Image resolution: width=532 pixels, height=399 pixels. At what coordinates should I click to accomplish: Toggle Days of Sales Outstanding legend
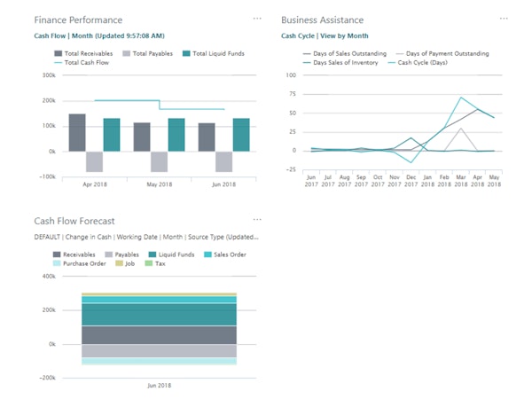tap(345, 53)
